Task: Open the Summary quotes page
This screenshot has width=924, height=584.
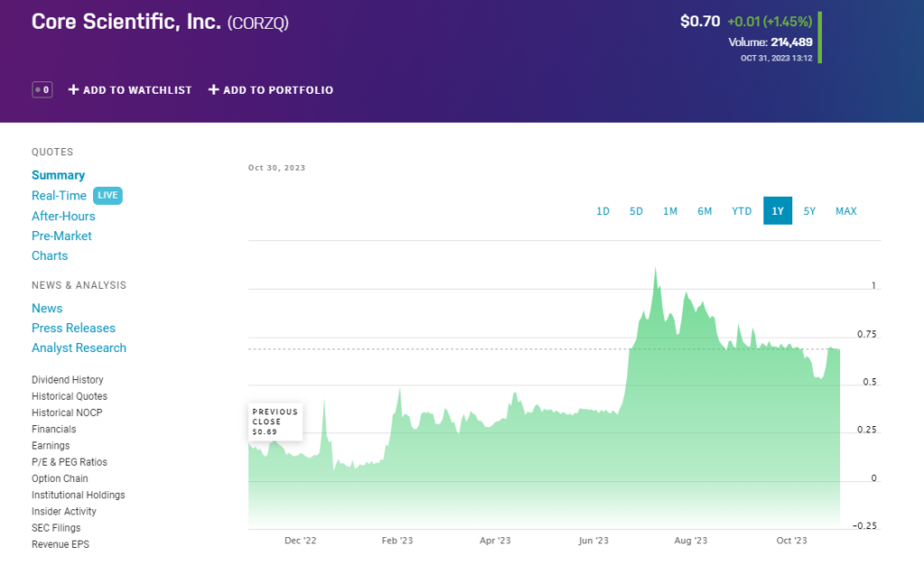Action: click(58, 175)
